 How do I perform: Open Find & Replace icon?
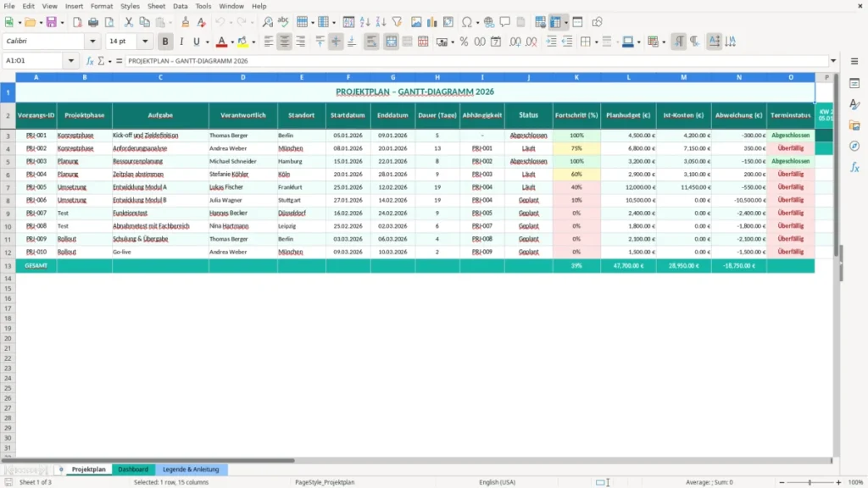pos(267,22)
